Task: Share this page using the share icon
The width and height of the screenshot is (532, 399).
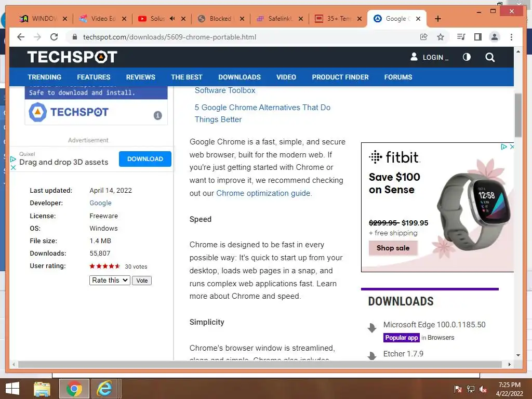Action: 424,37
